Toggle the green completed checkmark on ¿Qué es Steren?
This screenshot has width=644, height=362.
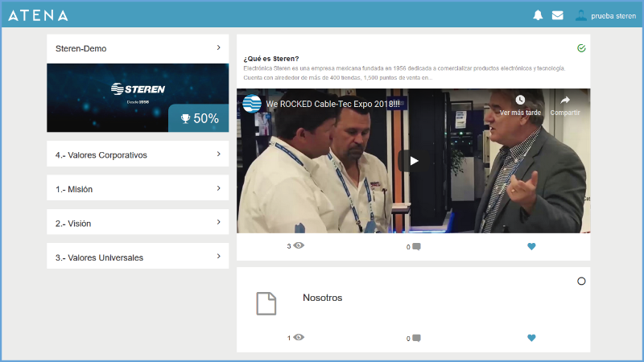point(581,48)
